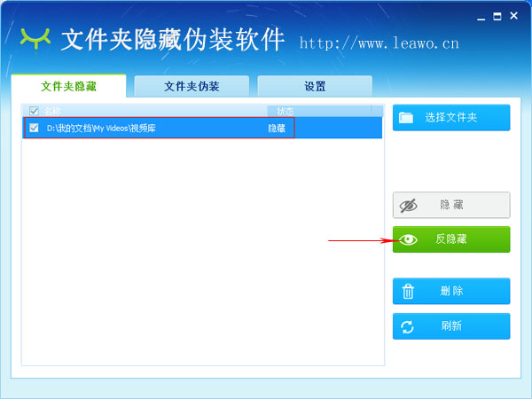Click the 选择文件夹 button label
This screenshot has height=399, width=532.
[x=451, y=118]
